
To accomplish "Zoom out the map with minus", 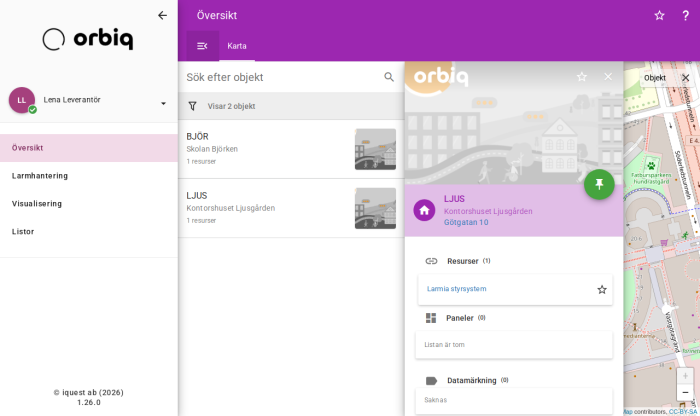I will (685, 392).
